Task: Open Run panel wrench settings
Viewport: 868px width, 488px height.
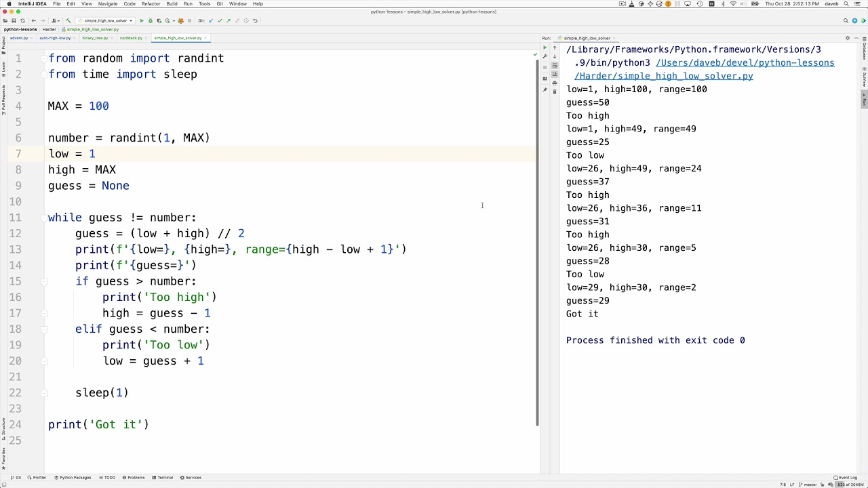Action: coord(545,56)
